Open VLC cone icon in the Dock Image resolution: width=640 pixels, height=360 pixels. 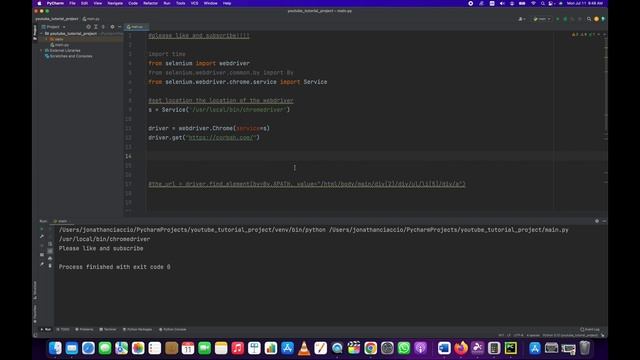(x=304, y=348)
